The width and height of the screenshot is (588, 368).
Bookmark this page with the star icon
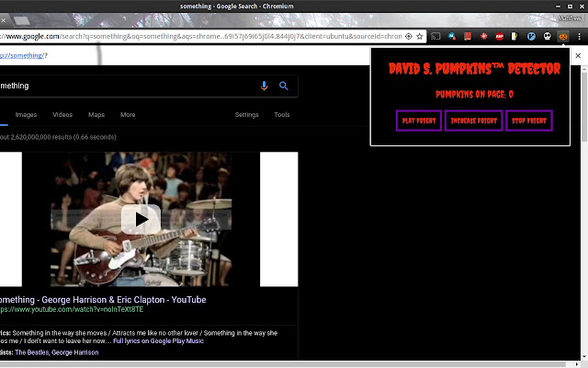coord(420,37)
